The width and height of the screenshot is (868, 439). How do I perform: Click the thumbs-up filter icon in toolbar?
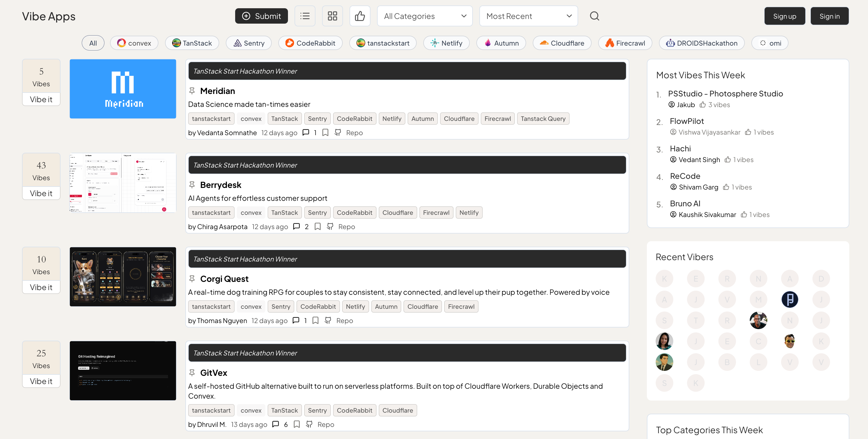pos(359,16)
